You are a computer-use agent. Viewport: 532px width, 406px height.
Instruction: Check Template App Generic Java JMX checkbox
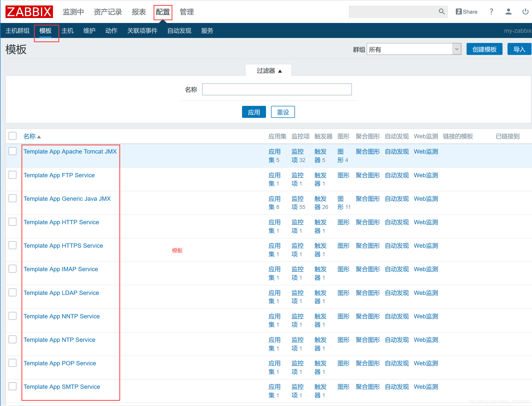pyautogui.click(x=12, y=198)
